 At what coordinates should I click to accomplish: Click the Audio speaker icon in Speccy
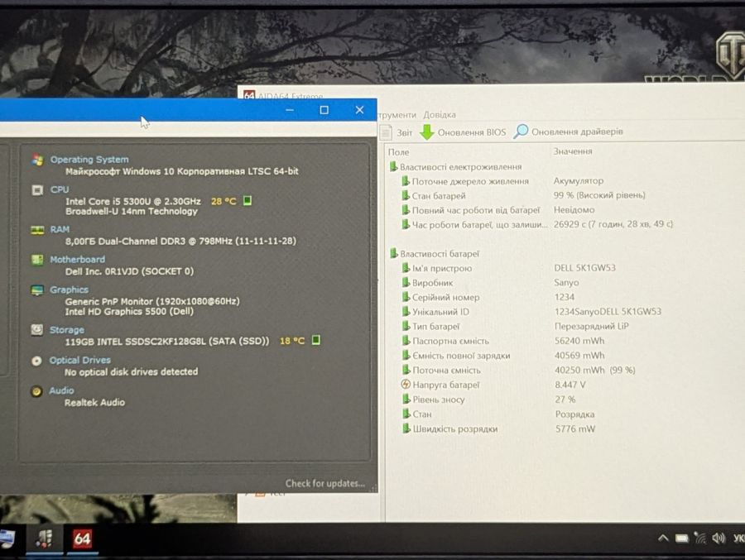(36, 391)
